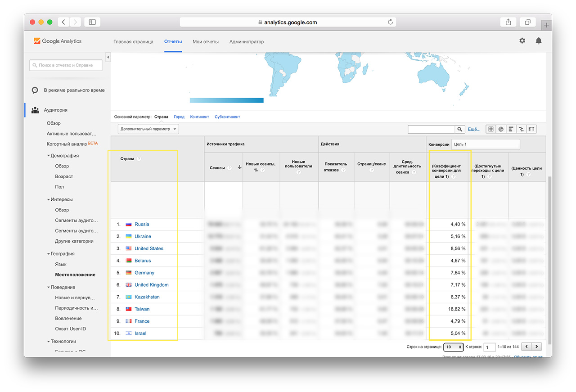Open rows per page dropdown
Image resolution: width=576 pixels, height=392 pixels.
click(453, 347)
